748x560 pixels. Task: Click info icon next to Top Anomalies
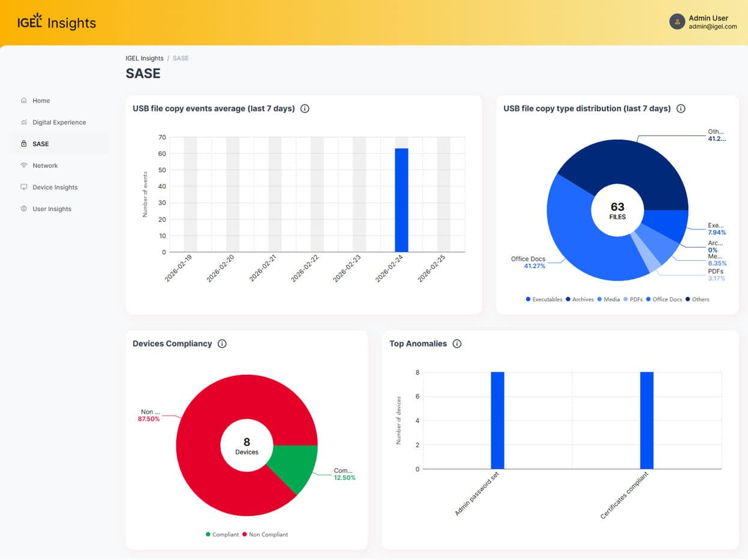pos(457,344)
